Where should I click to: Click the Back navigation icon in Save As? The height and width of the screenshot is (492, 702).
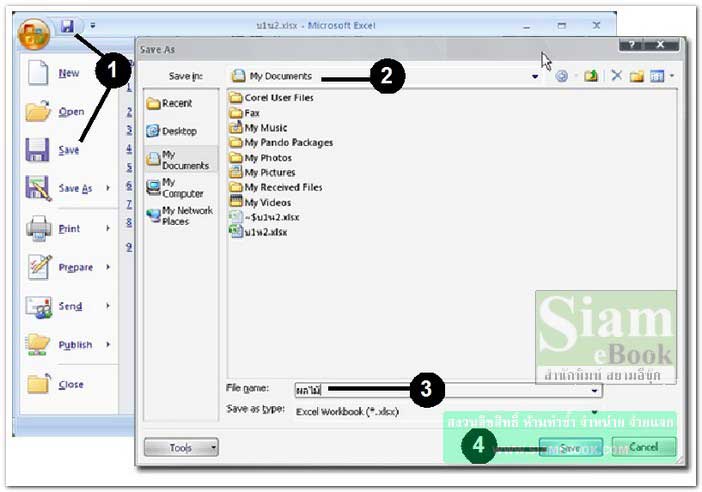click(x=561, y=77)
